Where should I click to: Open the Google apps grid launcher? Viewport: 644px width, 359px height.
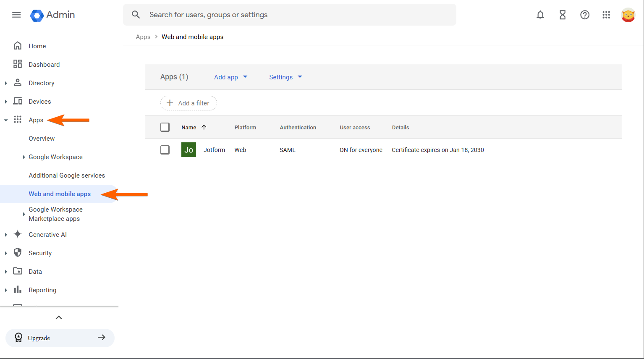[x=606, y=15]
